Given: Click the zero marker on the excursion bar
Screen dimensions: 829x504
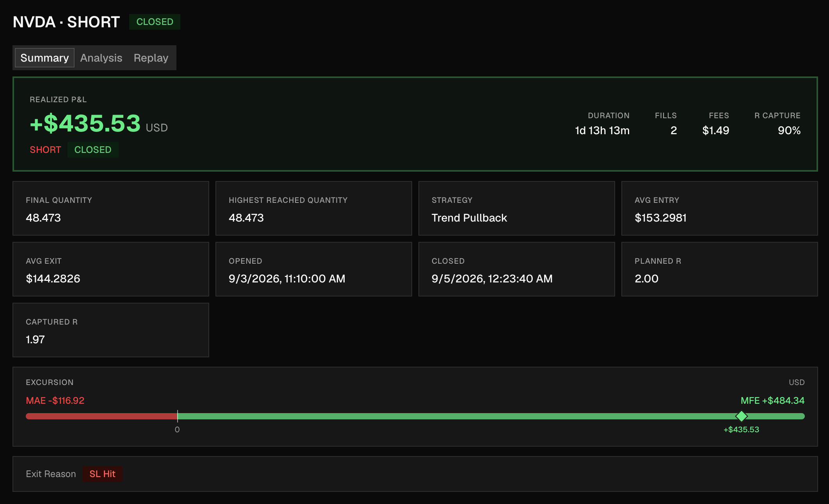Looking at the screenshot, I should [177, 416].
